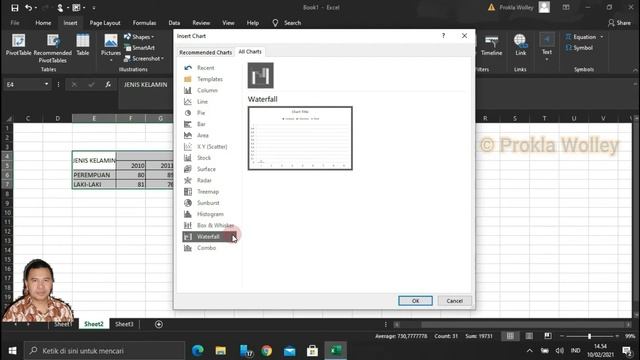Image resolution: width=640 pixels, height=360 pixels.
Task: Open the Undo history dropdown
Action: tap(36, 8)
